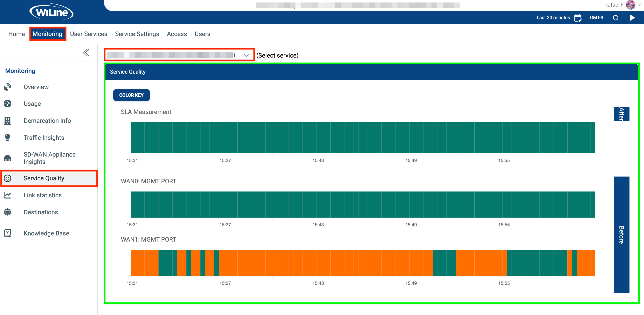The width and height of the screenshot is (644, 315).
Task: Refresh the dashboard data
Action: click(616, 17)
